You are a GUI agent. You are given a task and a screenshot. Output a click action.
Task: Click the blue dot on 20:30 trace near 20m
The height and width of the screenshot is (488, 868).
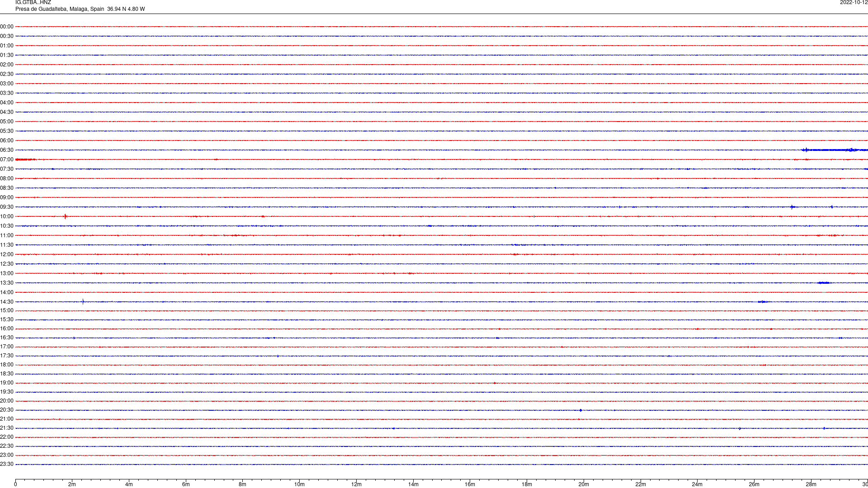click(580, 410)
